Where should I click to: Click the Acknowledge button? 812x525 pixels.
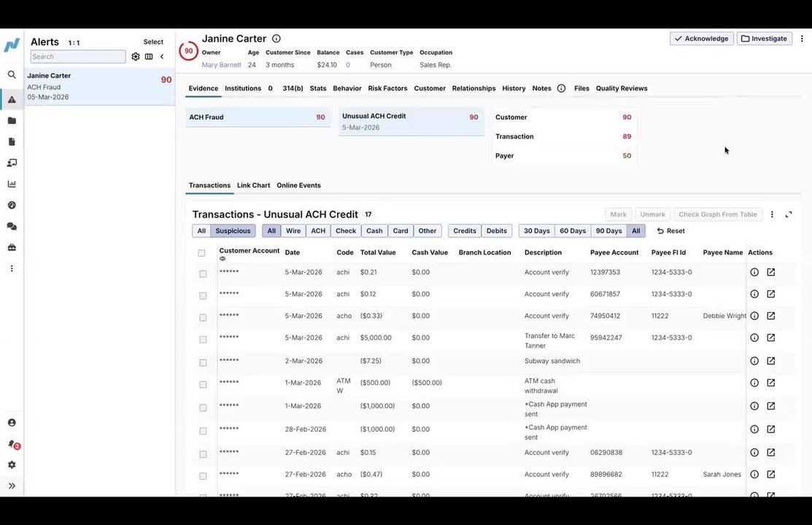click(x=701, y=39)
